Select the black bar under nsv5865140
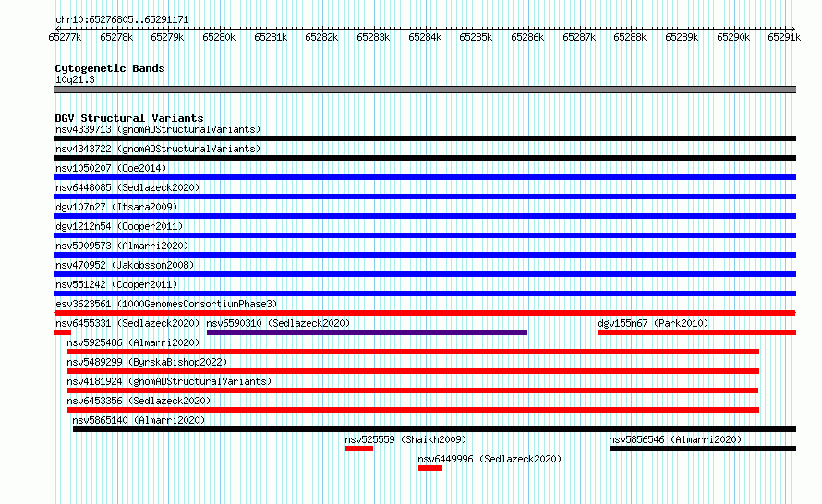This screenshot has height=504, width=822. coord(435,429)
